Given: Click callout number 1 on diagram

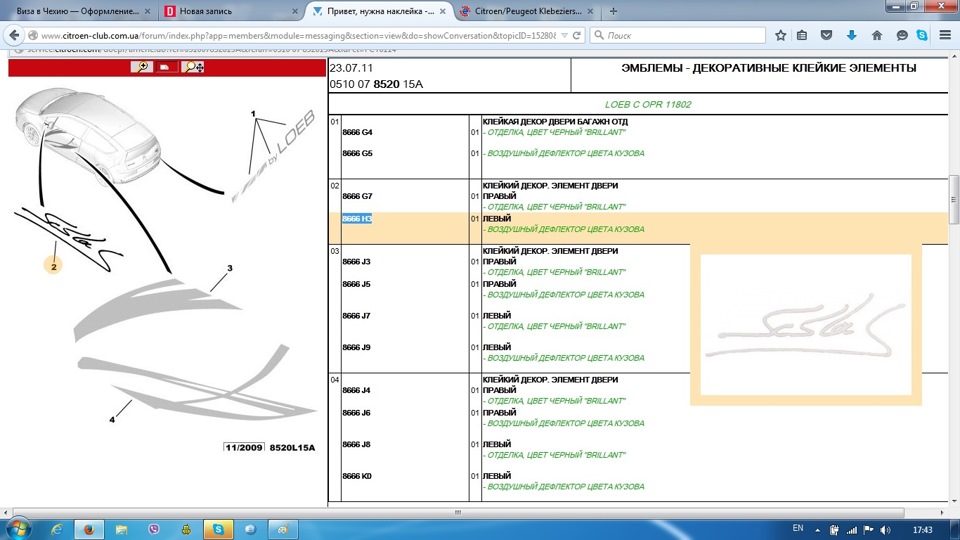Looking at the screenshot, I should 253,114.
